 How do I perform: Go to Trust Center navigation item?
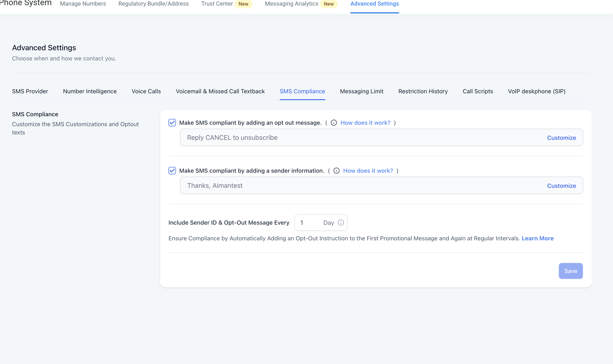pyautogui.click(x=217, y=4)
